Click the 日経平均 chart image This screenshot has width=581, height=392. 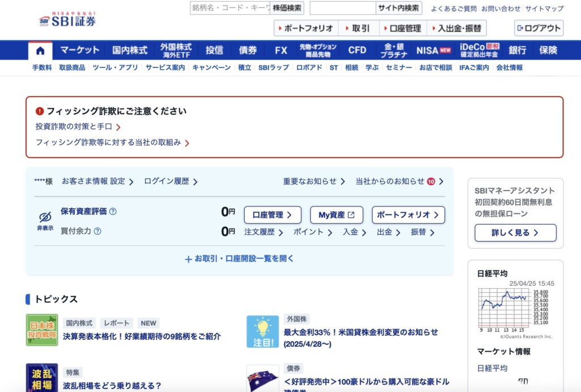click(x=515, y=313)
